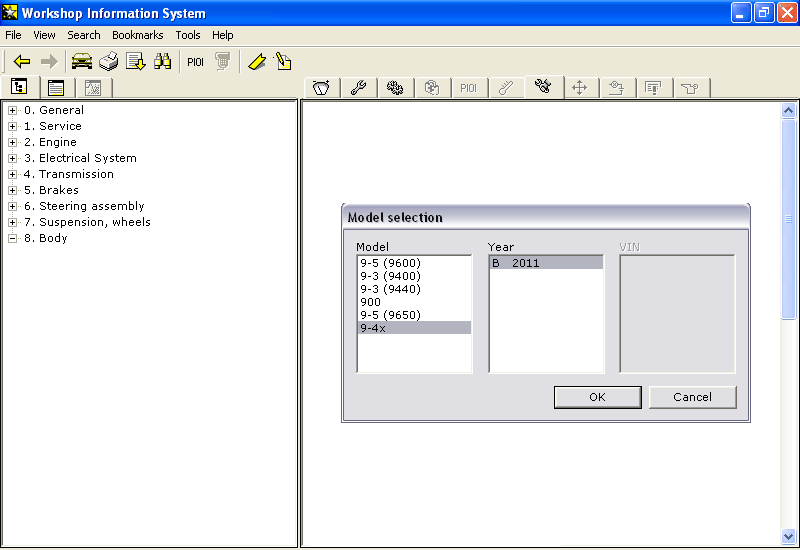Viewport: 800px width, 550px height.
Task: Open the Tools menu
Action: click(188, 35)
